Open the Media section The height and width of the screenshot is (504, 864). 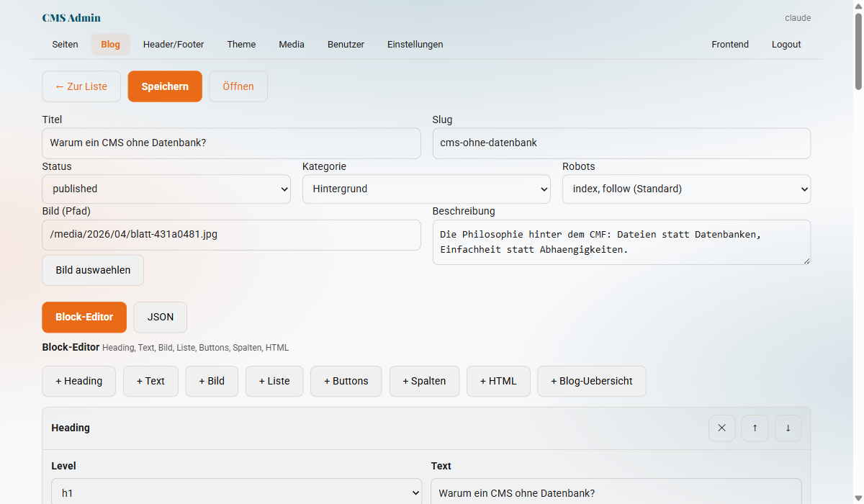[x=291, y=44]
